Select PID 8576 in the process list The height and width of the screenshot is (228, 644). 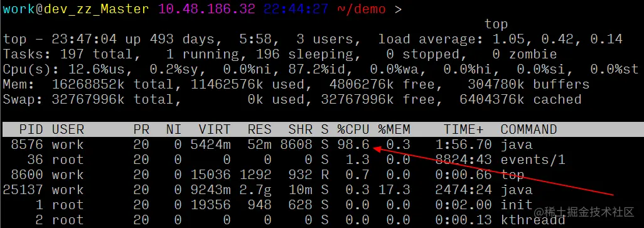coord(27,144)
